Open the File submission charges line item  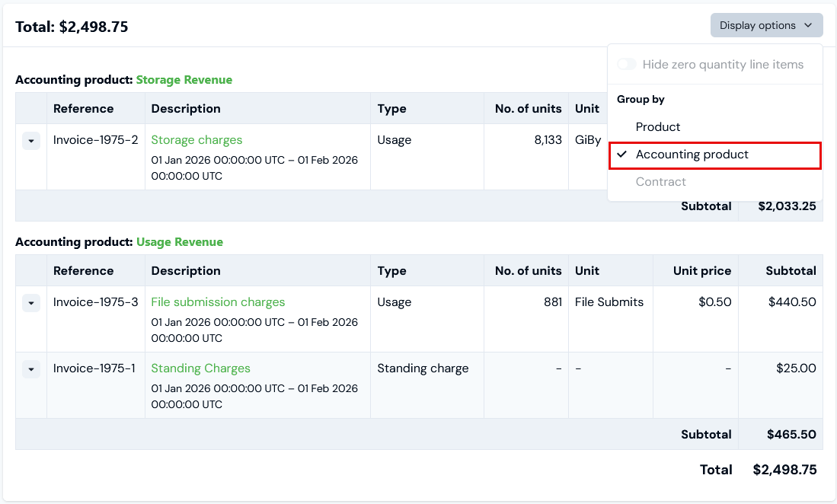coord(218,301)
